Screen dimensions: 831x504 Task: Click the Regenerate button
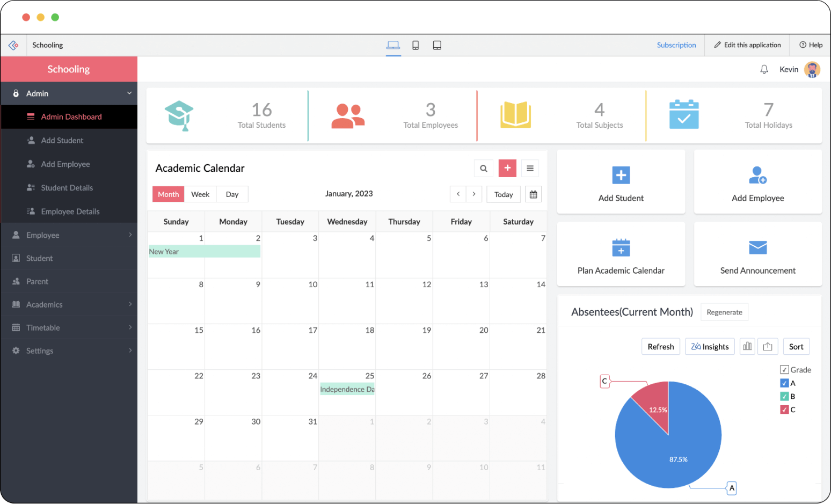pyautogui.click(x=724, y=312)
